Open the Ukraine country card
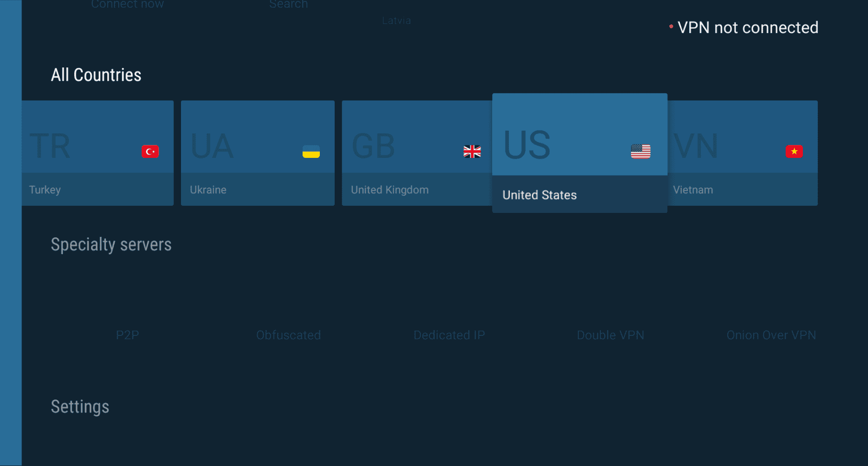Image resolution: width=868 pixels, height=466 pixels. tap(258, 153)
